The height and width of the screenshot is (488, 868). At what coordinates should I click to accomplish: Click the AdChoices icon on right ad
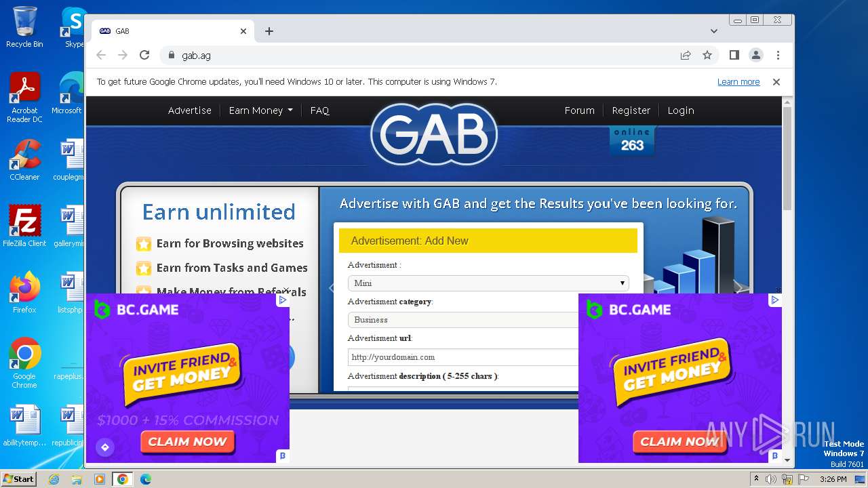tap(775, 300)
